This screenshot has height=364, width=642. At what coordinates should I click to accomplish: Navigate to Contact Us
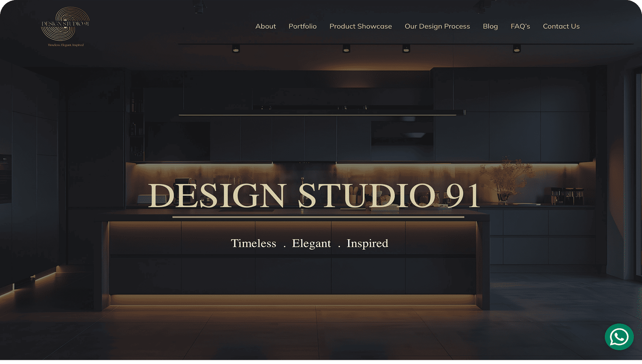(x=561, y=26)
